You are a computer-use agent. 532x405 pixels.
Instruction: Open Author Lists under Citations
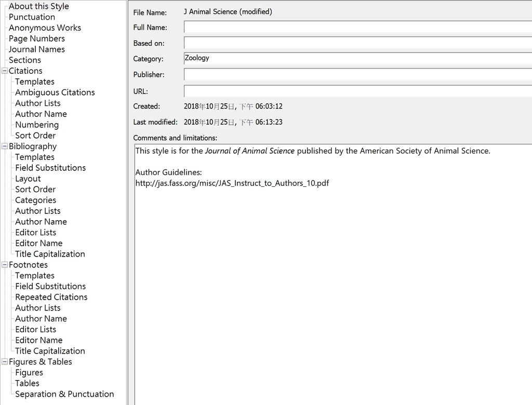pyautogui.click(x=37, y=103)
